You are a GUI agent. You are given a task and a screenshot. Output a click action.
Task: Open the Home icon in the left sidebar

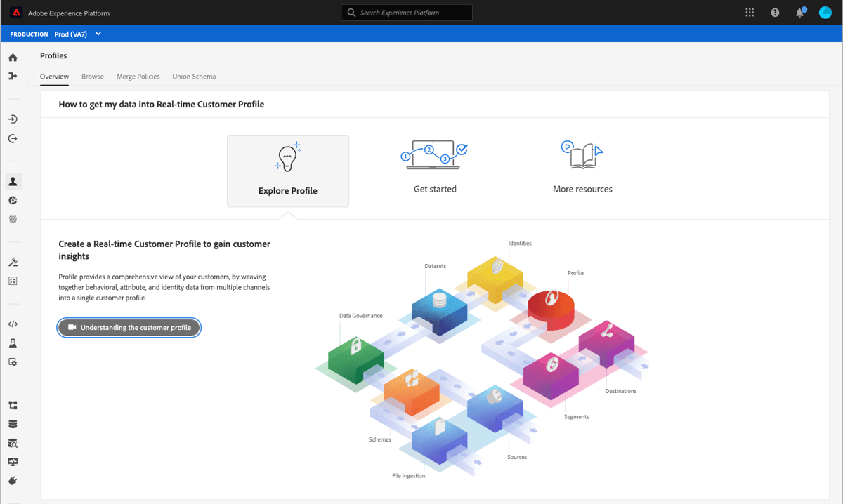click(x=13, y=57)
